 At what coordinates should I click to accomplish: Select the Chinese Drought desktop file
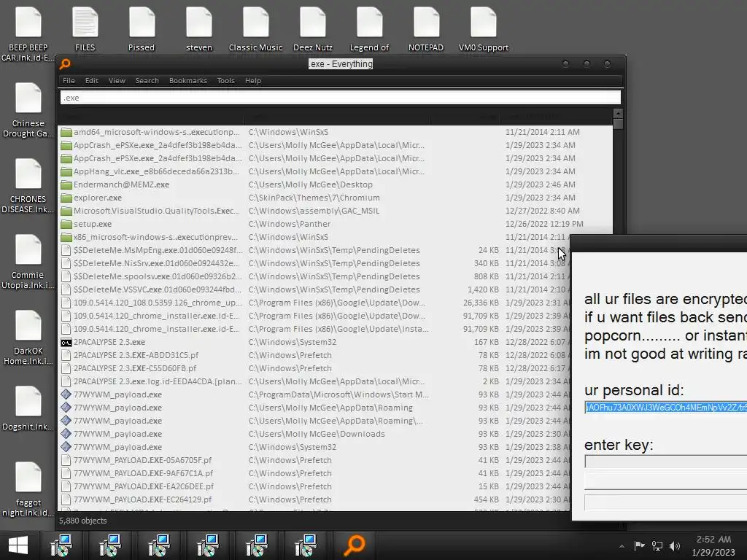pos(28,110)
